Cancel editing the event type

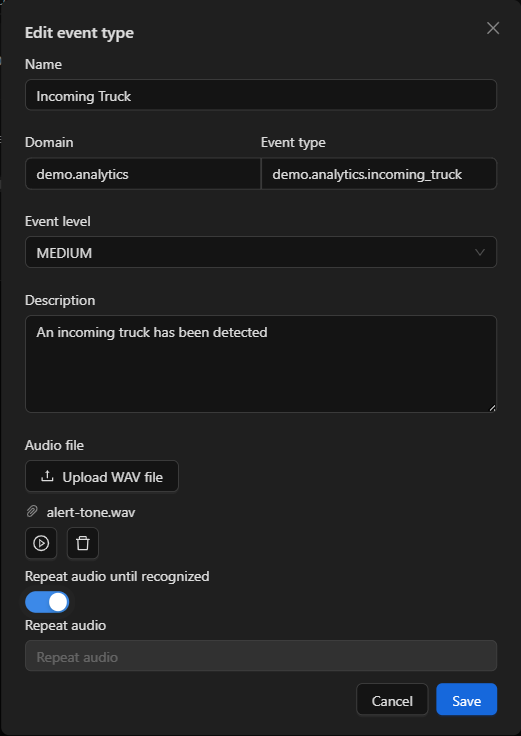click(x=392, y=699)
